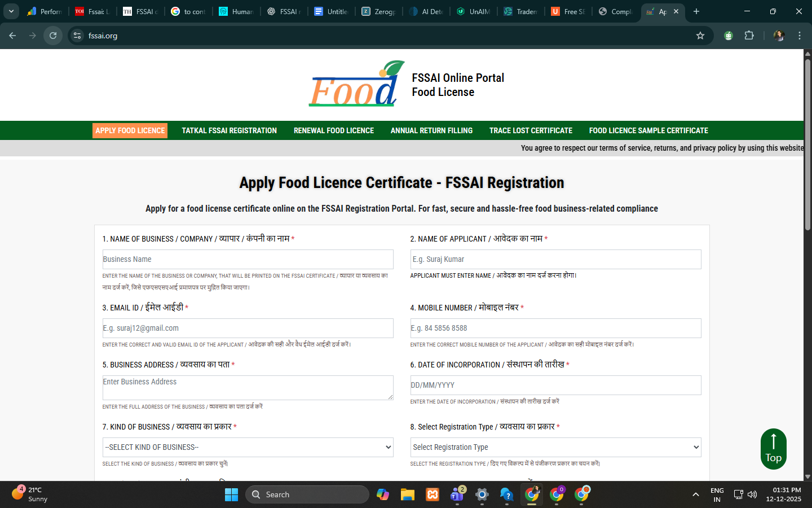Focus the Business Name input field
The image size is (812, 508).
pos(248,259)
